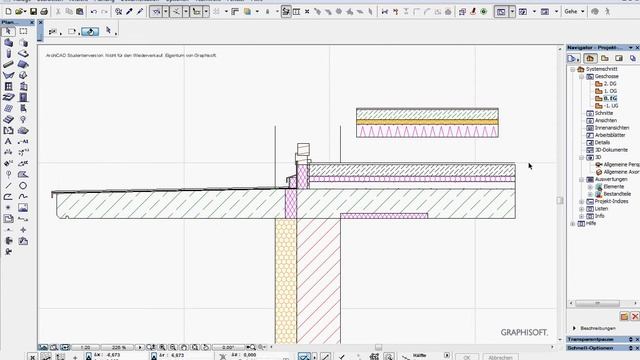Collapse the Auswertungen tree node

tap(581, 180)
